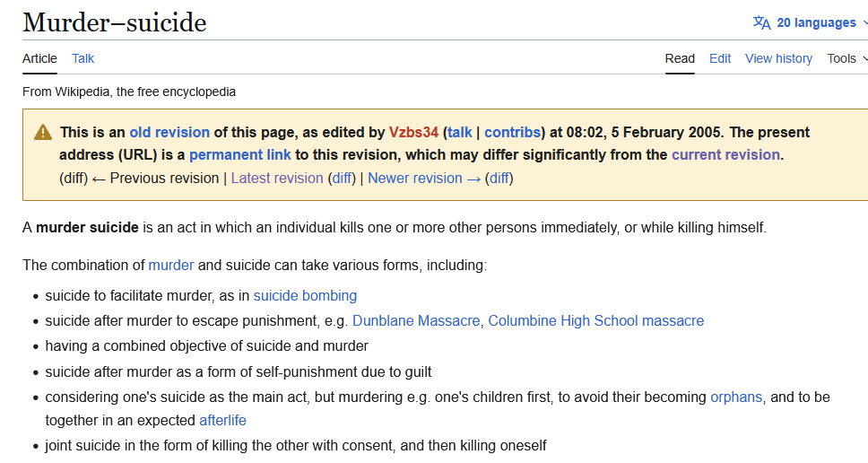Switch to the Article tab
868x463 pixels.
click(39, 58)
